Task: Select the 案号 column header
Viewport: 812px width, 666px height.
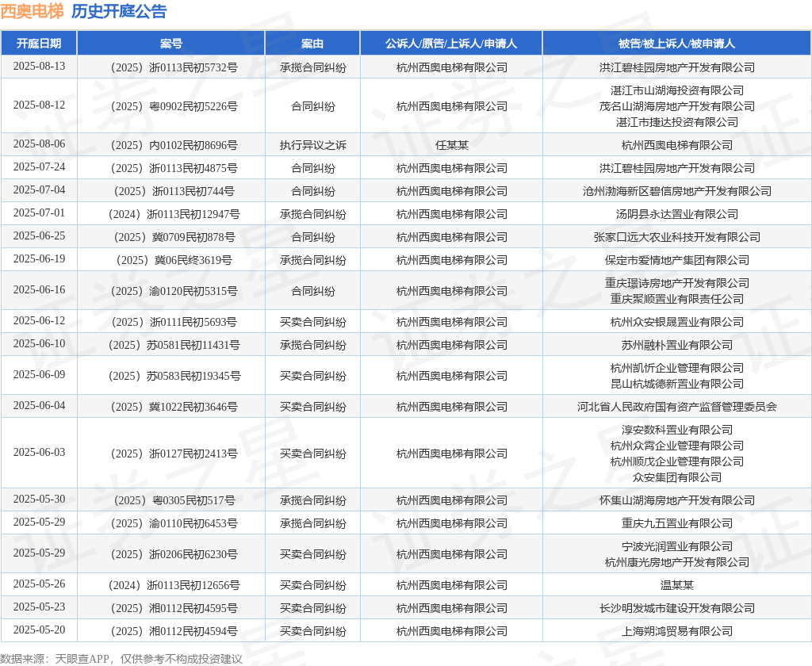Action: (x=171, y=43)
